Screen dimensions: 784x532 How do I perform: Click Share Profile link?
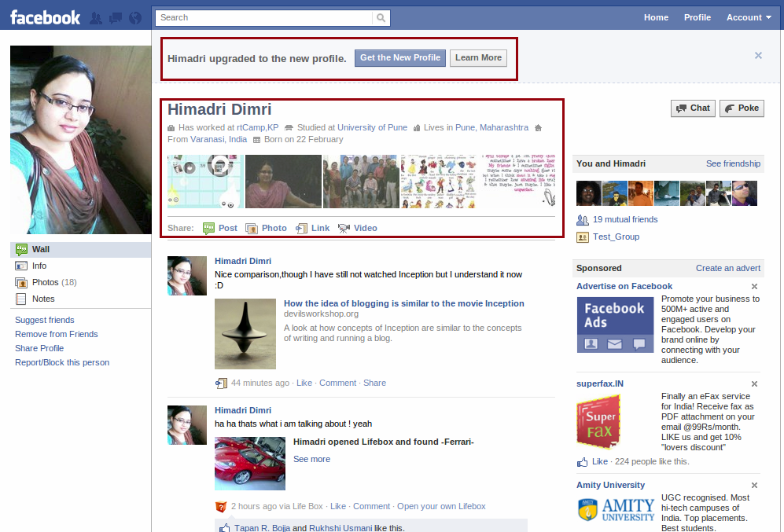pyautogui.click(x=39, y=349)
